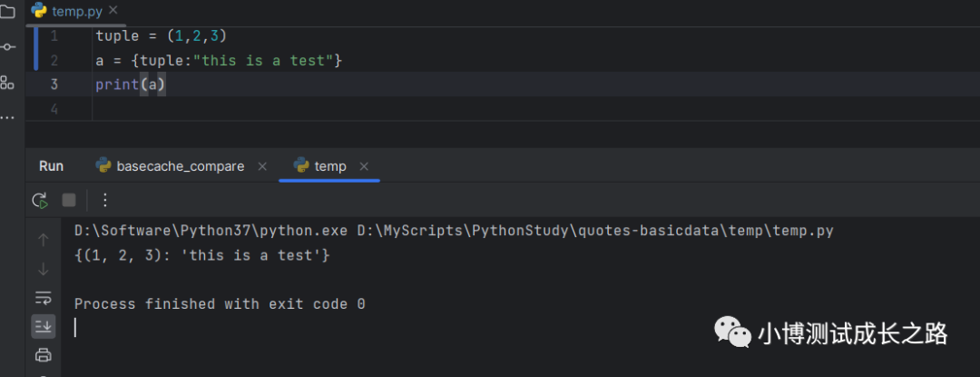Image resolution: width=980 pixels, height=377 pixels.
Task: Click line number 2 in gutter
Action: pyautogui.click(x=54, y=61)
